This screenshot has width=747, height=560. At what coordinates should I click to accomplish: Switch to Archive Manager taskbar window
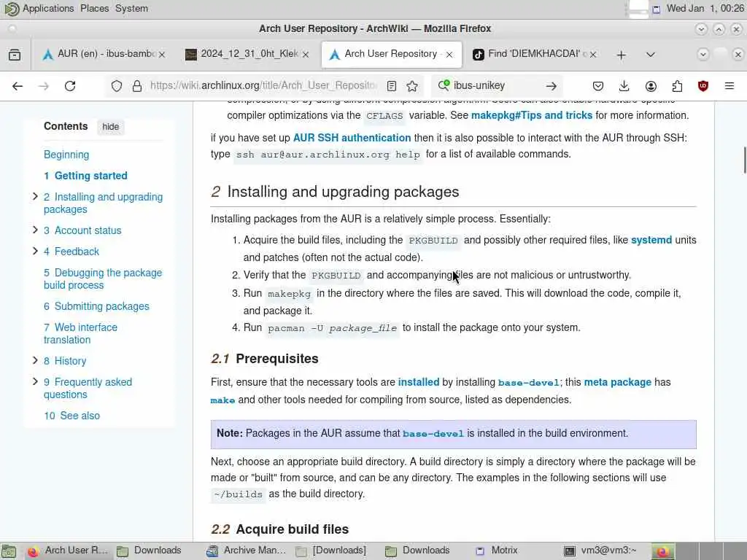click(x=247, y=551)
